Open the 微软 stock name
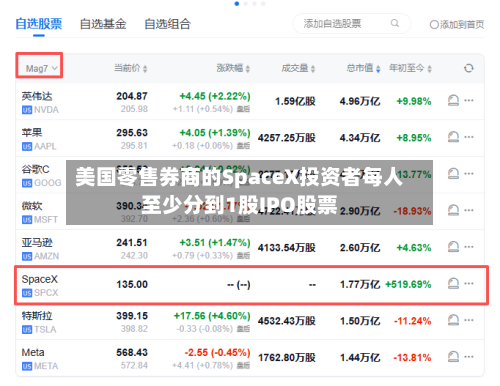 [x=32, y=206]
